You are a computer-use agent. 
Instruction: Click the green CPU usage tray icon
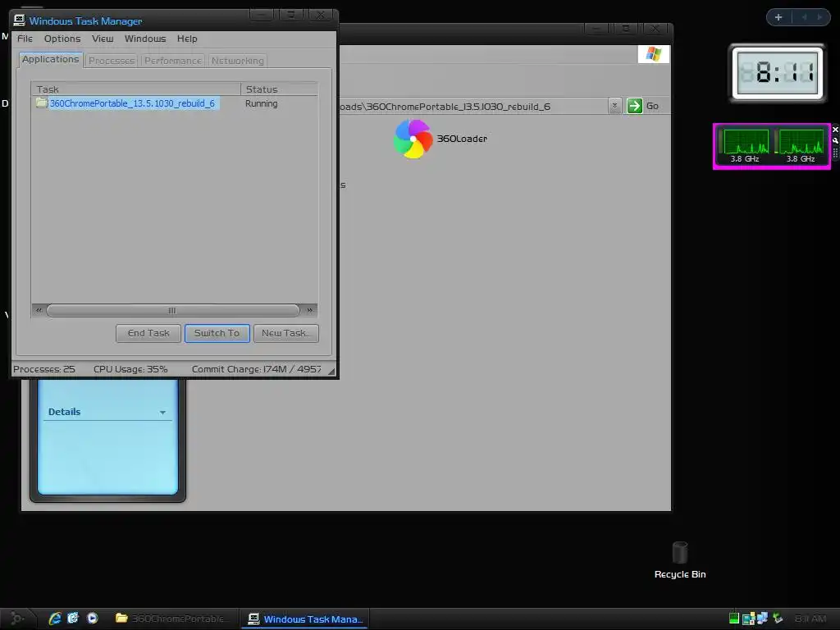pyautogui.click(x=734, y=619)
